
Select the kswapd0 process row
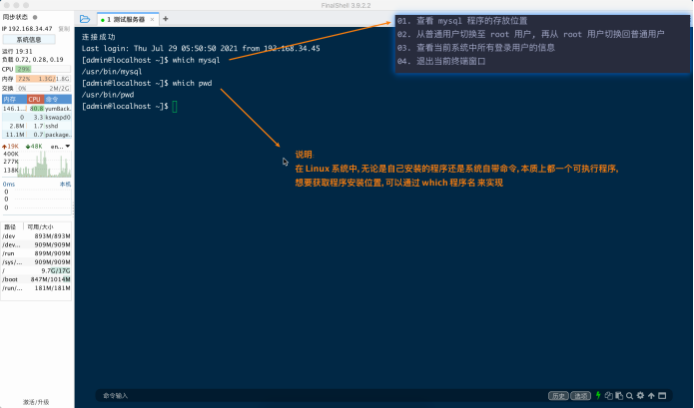click(x=36, y=117)
